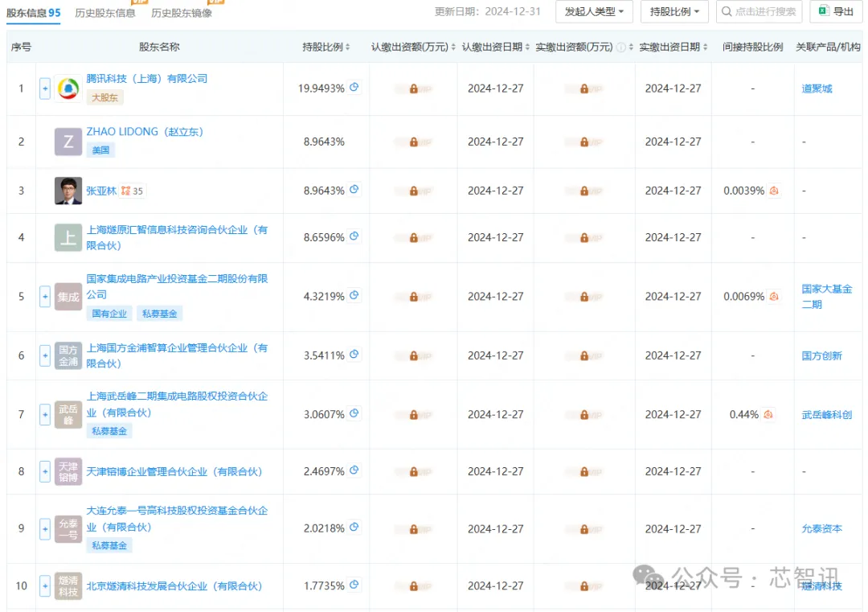
Task: Click the 国有企业 tag
Action: 109,314
